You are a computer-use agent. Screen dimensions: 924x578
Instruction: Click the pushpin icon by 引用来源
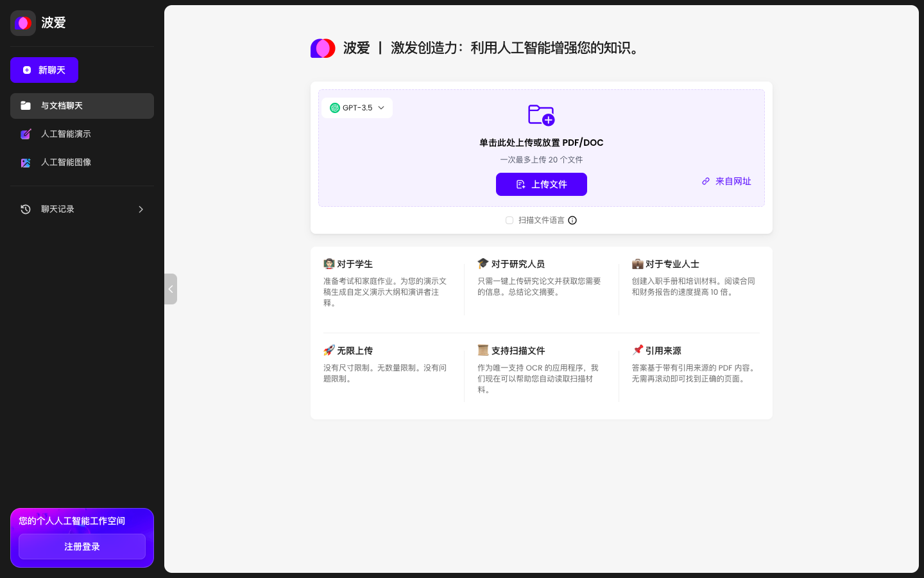637,350
